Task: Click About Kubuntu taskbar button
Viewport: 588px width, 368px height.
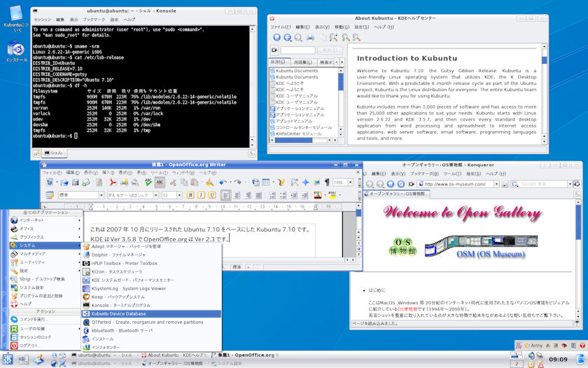Action: [175, 355]
